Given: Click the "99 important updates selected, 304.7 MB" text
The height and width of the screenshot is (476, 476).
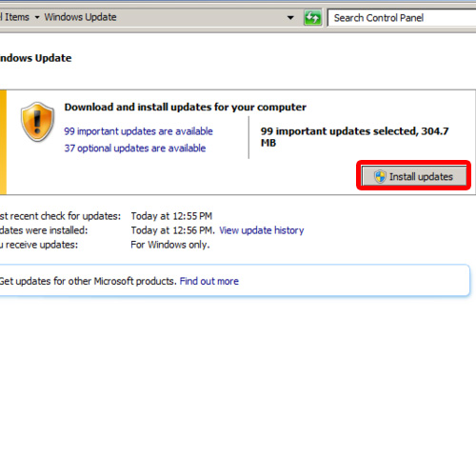Looking at the screenshot, I should tap(355, 137).
